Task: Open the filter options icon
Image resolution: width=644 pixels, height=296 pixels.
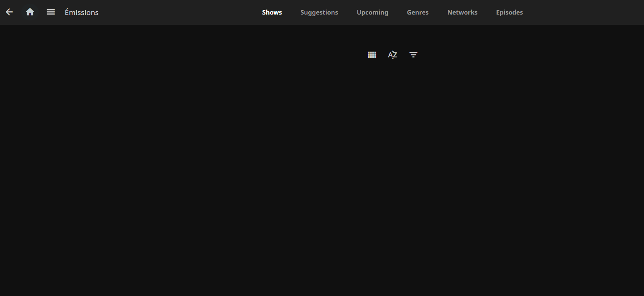Action: click(413, 55)
